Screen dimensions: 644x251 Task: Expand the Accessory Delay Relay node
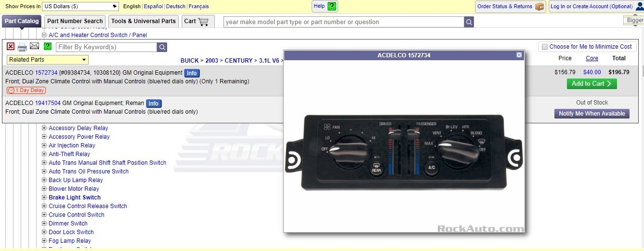click(x=44, y=128)
